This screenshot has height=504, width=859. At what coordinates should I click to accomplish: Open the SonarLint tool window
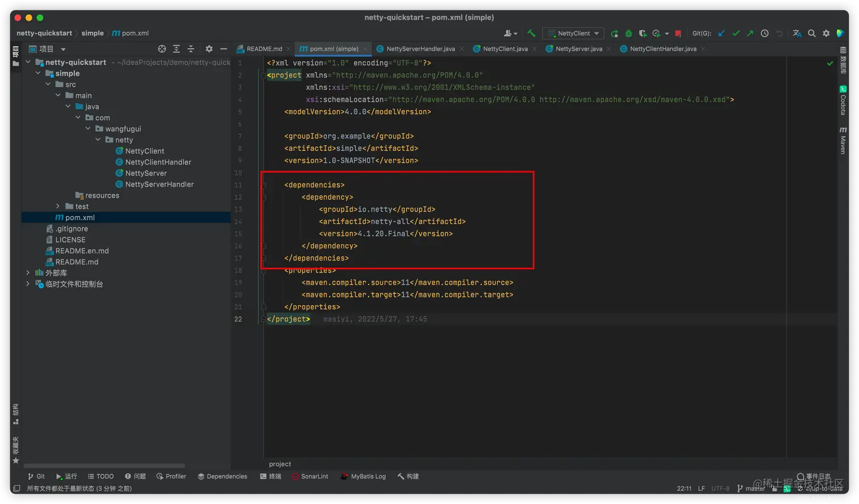coord(310,476)
